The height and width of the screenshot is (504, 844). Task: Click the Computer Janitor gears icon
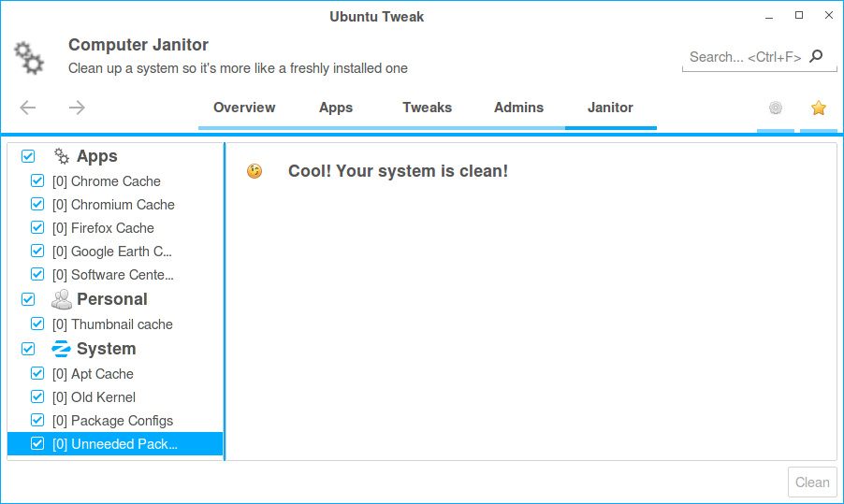point(29,58)
